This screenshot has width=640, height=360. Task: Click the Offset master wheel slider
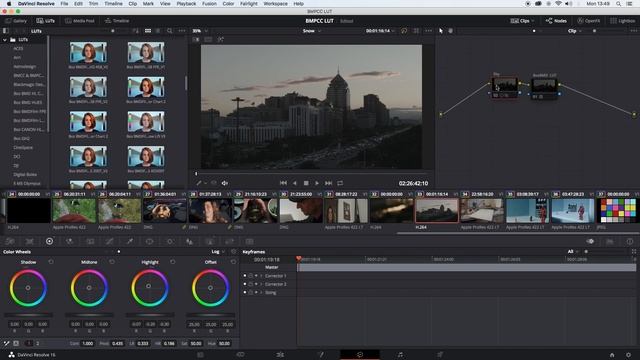click(x=211, y=315)
